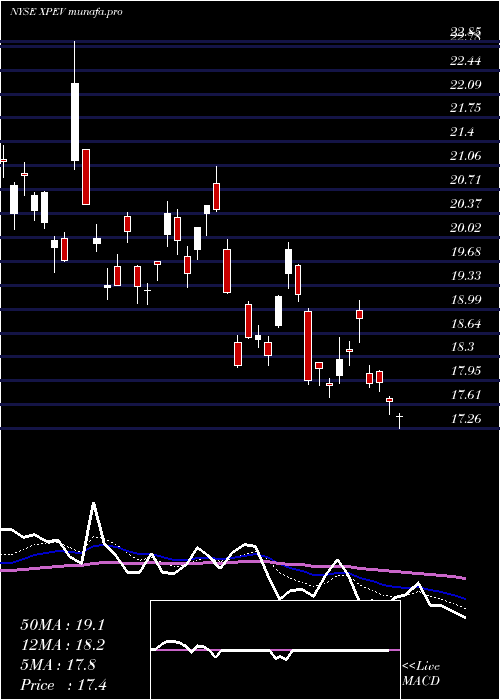Click the <<Live MACD label
This screenshot has height=700, width=500.
pyautogui.click(x=421, y=674)
